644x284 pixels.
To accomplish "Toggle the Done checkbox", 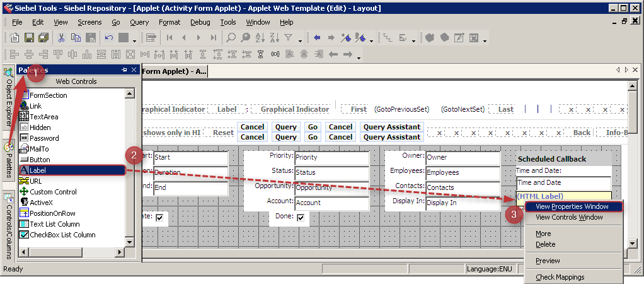I will (301, 217).
